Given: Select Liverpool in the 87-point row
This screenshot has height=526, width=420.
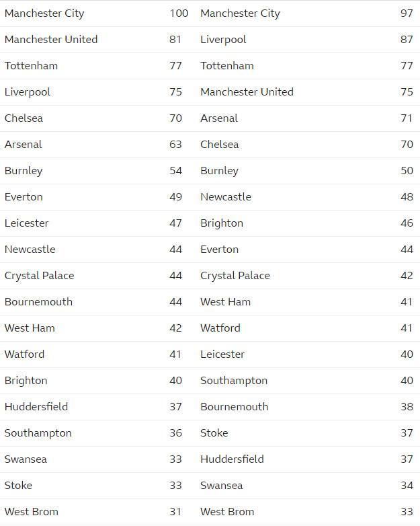Looking at the screenshot, I should coord(223,40).
